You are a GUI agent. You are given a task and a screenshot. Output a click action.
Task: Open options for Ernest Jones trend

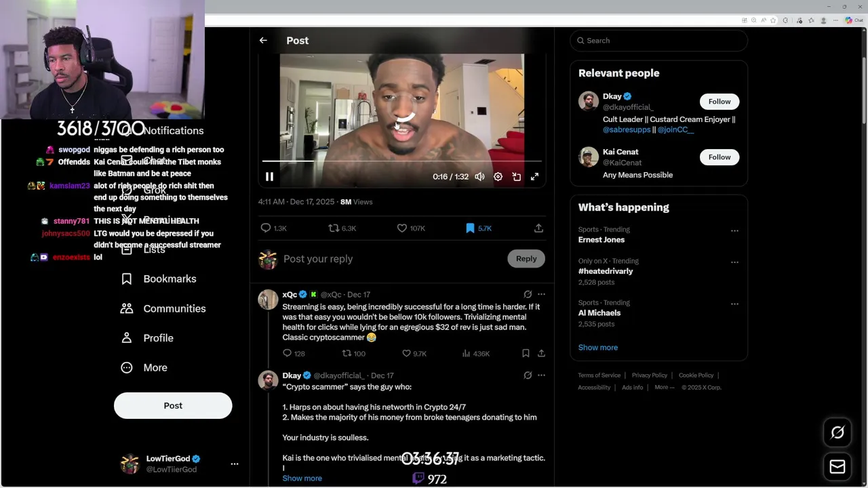click(x=734, y=231)
